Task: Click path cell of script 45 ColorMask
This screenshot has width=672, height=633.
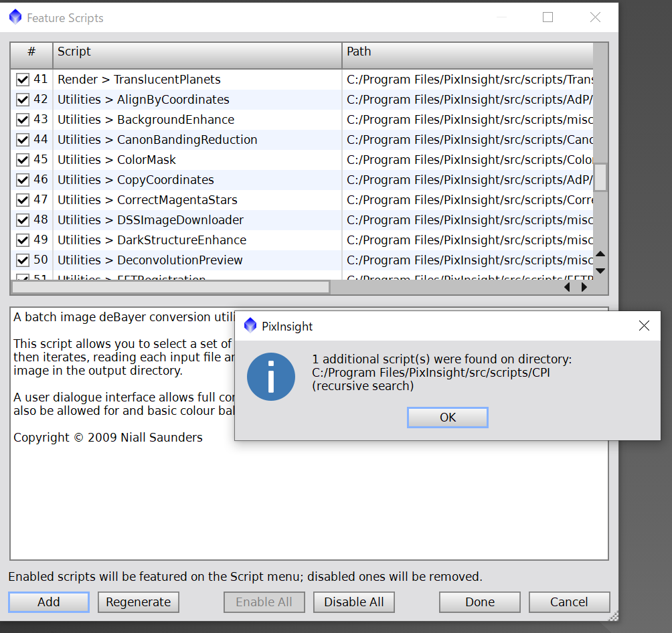Action: pyautogui.click(x=468, y=160)
